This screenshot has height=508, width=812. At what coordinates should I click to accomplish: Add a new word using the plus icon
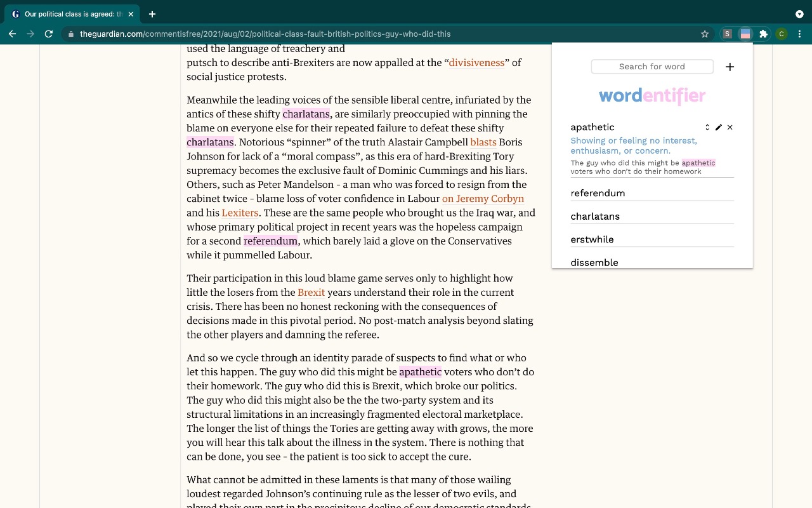point(730,66)
